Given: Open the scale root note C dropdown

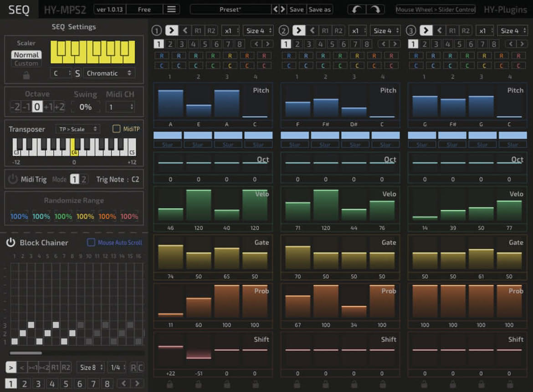Looking at the screenshot, I should pos(61,73).
